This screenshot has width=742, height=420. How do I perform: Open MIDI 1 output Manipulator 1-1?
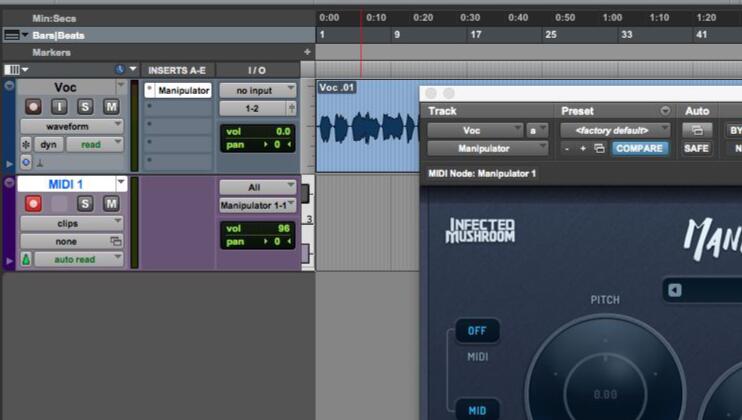(258, 205)
